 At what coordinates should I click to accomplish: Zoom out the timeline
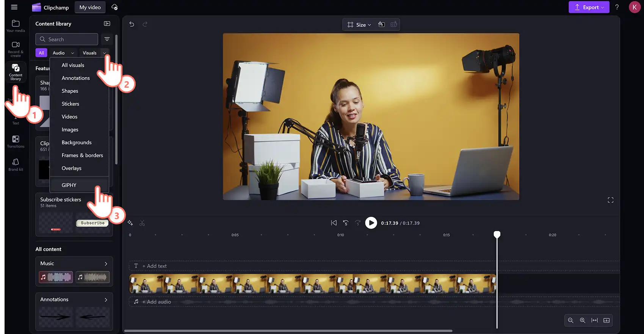tap(570, 320)
